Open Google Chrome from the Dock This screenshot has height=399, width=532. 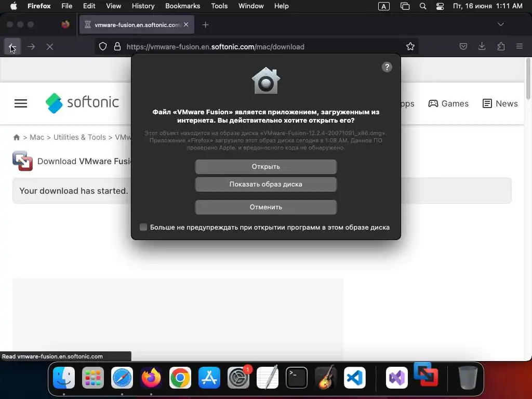tap(180, 378)
